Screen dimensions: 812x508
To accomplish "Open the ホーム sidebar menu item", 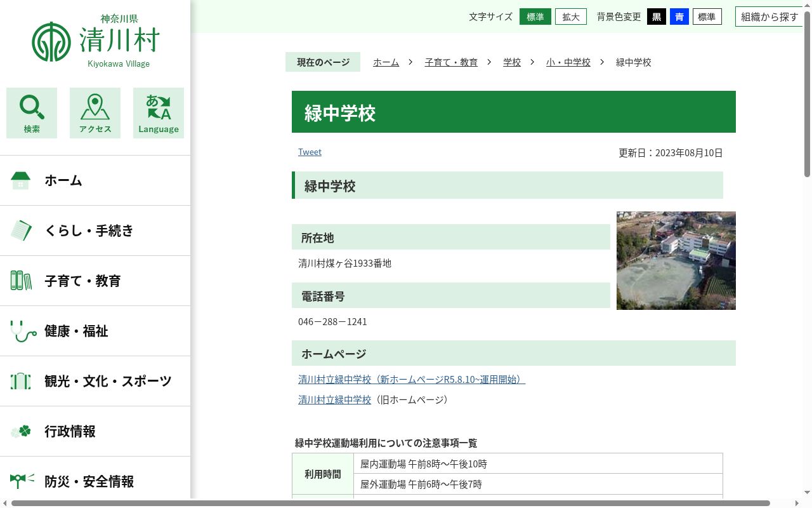I will pos(95,180).
